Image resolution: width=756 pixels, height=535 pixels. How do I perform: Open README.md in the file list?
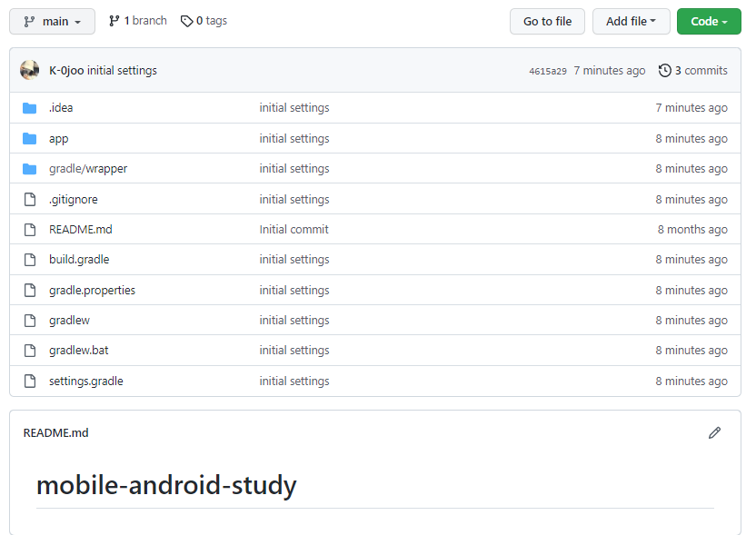(x=81, y=230)
